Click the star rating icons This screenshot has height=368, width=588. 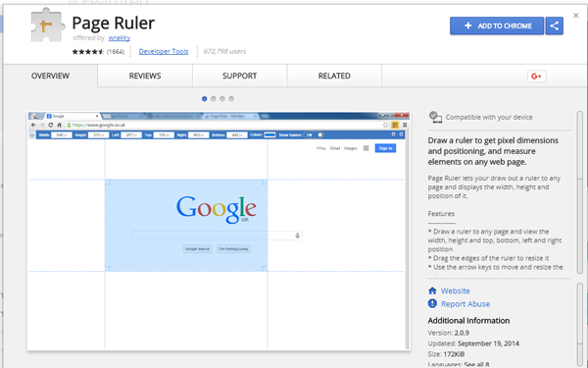pos(88,52)
